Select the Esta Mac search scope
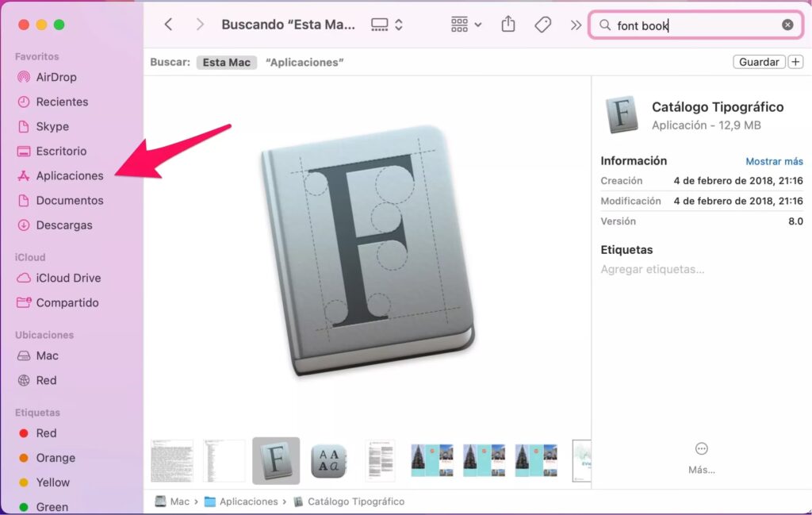812x515 pixels. point(226,62)
